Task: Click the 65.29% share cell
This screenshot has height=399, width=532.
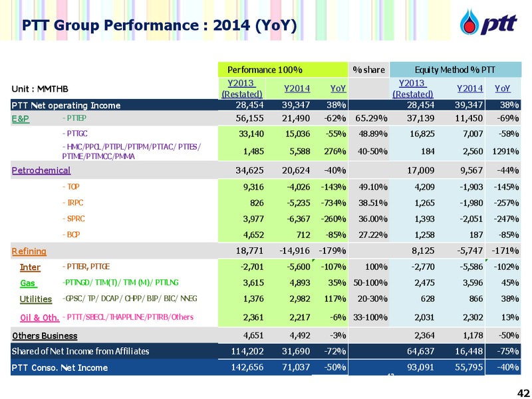Action: (x=371, y=118)
